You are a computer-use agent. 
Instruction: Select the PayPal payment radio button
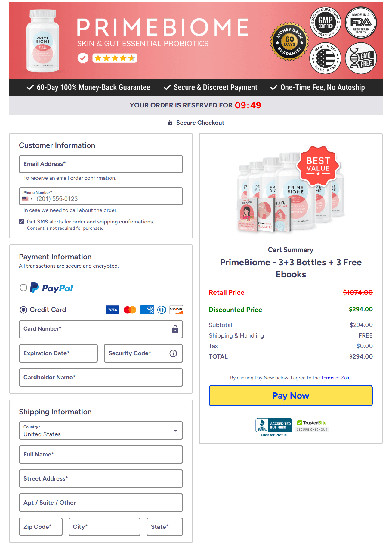coord(23,288)
